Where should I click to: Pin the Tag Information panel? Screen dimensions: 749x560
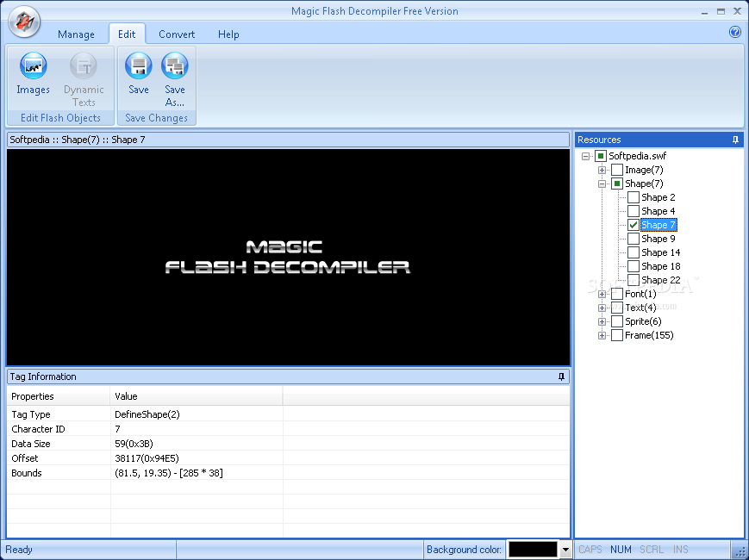point(561,376)
